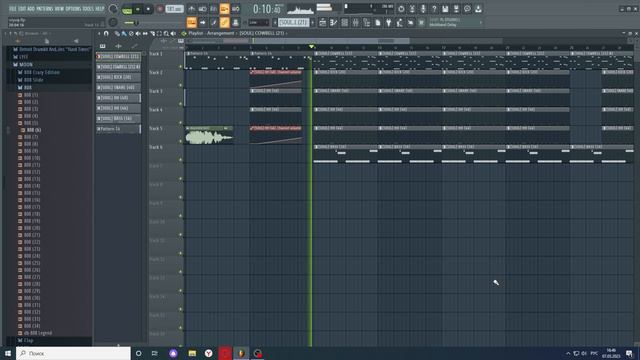The width and height of the screenshot is (640, 360).
Task: Select [SOUL] BASS pattern in picker
Action: (x=118, y=118)
